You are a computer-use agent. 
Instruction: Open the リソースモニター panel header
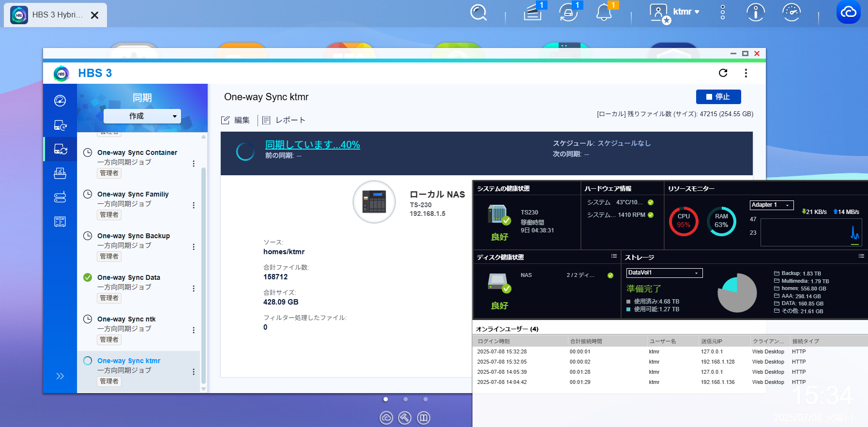click(x=691, y=188)
